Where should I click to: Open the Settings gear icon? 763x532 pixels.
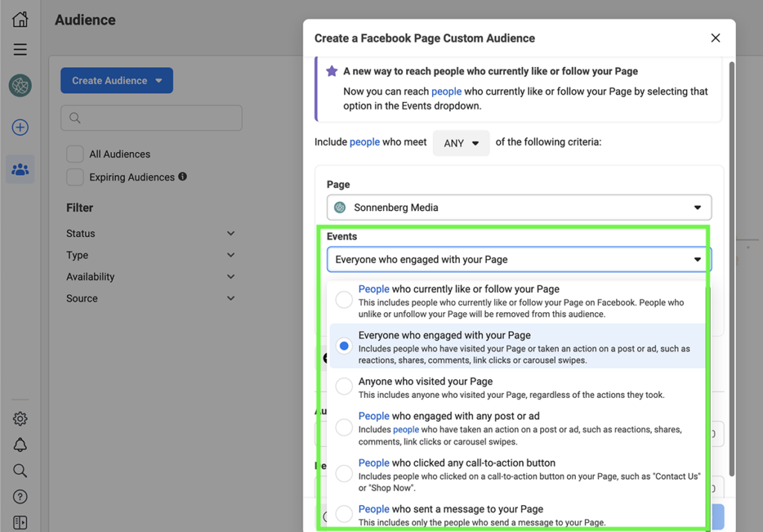click(x=19, y=418)
